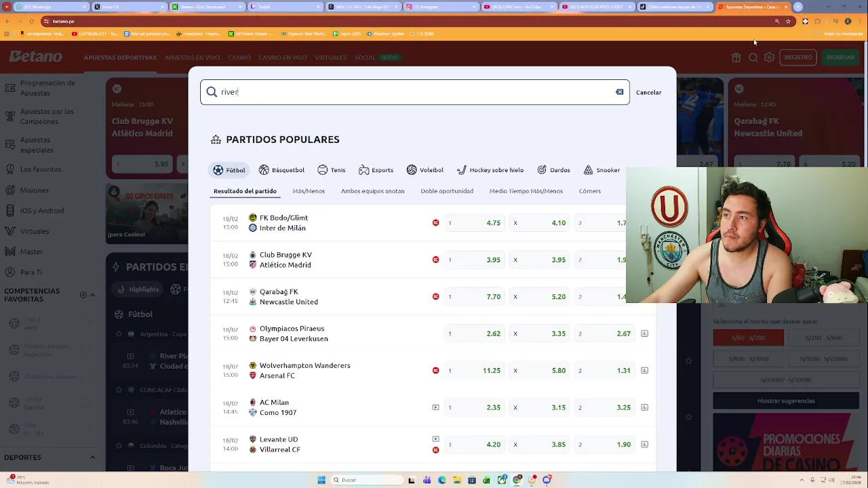Image resolution: width=868 pixels, height=488 pixels.
Task: Pick draw odds 3.15 for Milan vs Como
Action: pyautogui.click(x=539, y=407)
